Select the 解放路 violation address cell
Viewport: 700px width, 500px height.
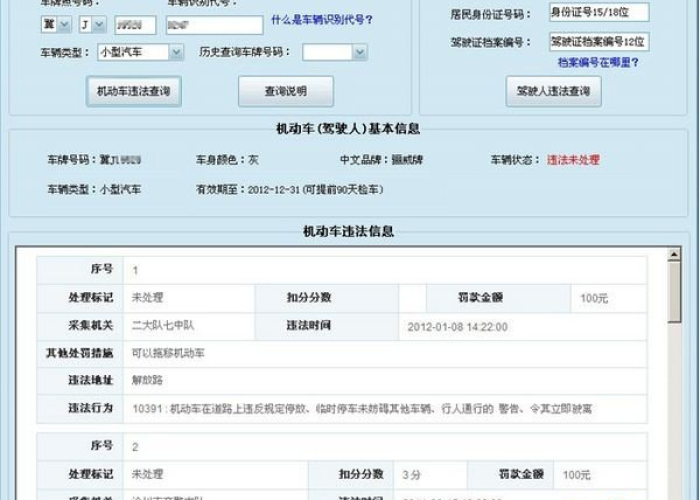147,380
